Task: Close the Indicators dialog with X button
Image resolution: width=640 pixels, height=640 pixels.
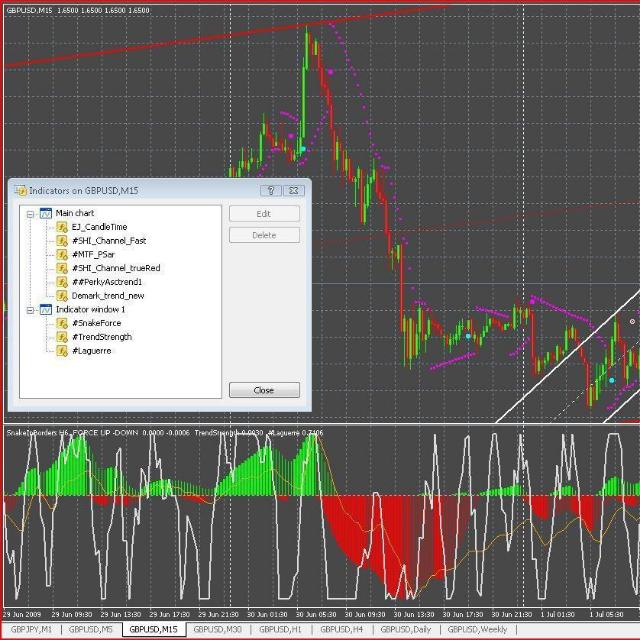Action: pyautogui.click(x=293, y=190)
